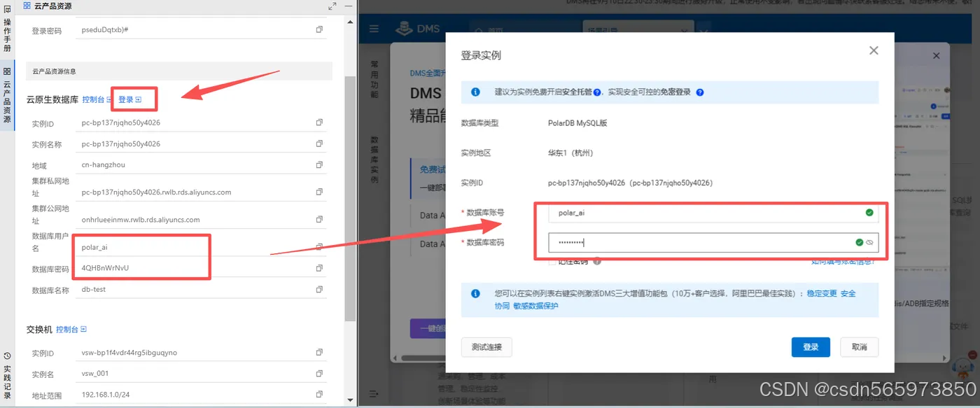Toggle password visibility in 数据库密码 field
Viewport: 980px width, 408px height.
(870, 242)
